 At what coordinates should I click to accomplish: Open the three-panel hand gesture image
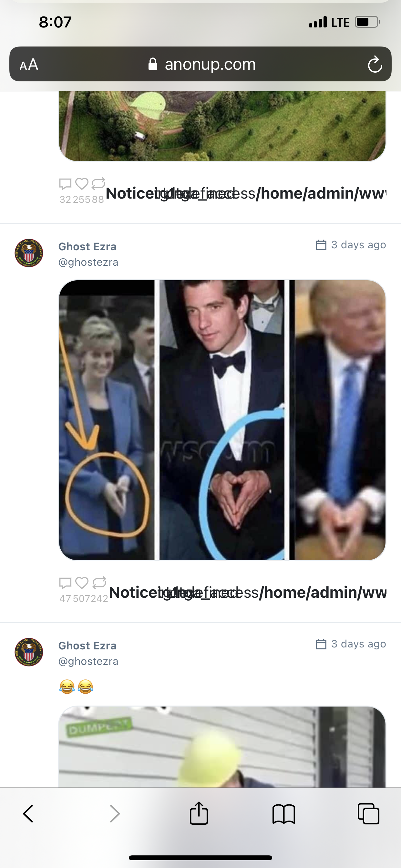click(222, 420)
